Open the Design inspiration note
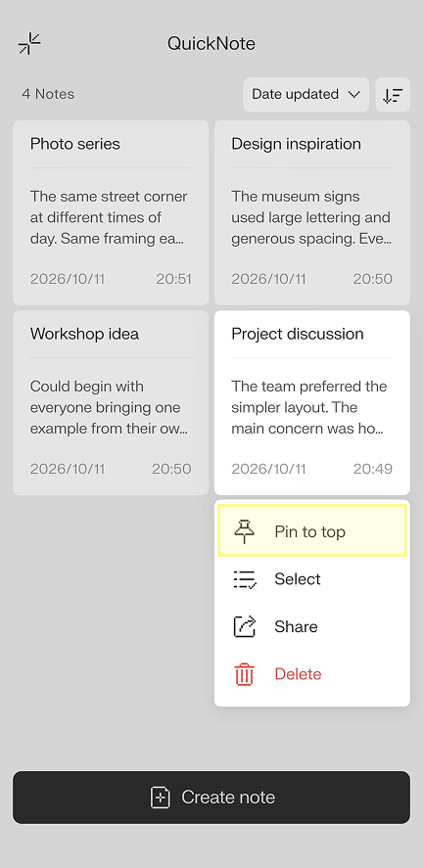This screenshot has width=423, height=868. point(312,212)
